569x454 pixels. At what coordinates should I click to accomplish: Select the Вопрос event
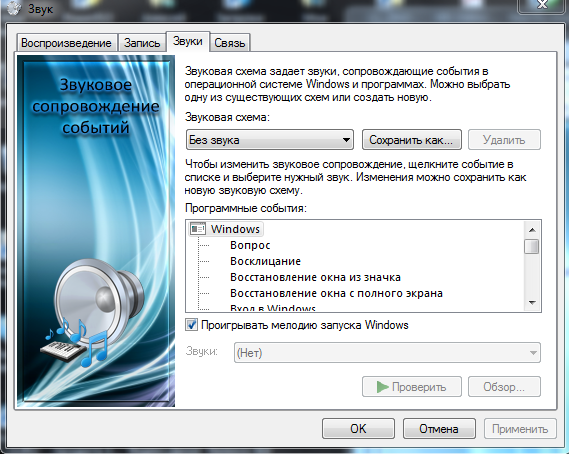coord(250,245)
